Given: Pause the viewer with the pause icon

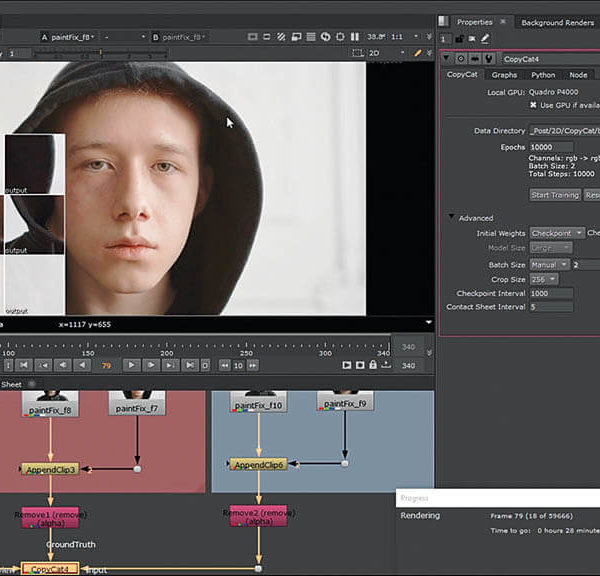Looking at the screenshot, I should point(355,37).
